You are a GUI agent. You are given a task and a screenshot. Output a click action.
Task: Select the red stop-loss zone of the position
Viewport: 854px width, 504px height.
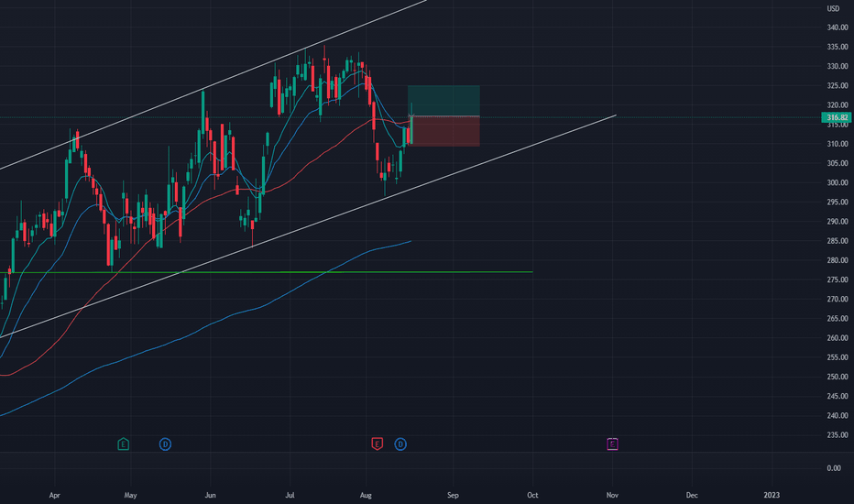(443, 131)
